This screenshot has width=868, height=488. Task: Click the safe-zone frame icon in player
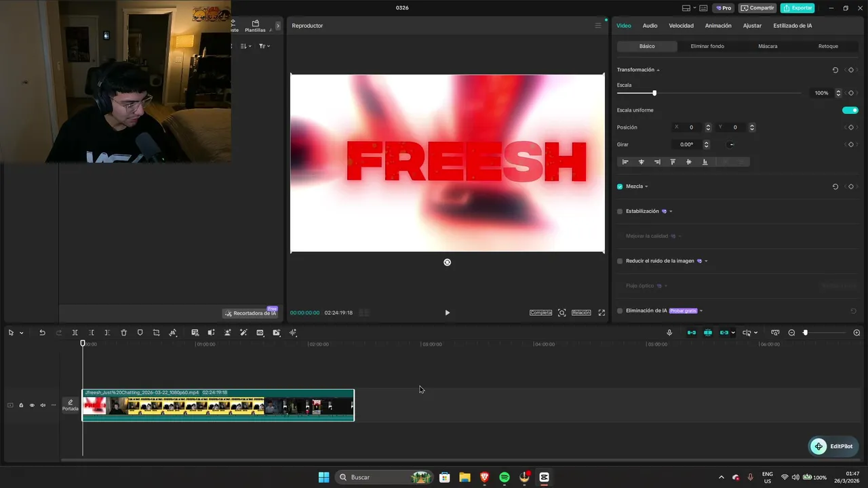561,312
